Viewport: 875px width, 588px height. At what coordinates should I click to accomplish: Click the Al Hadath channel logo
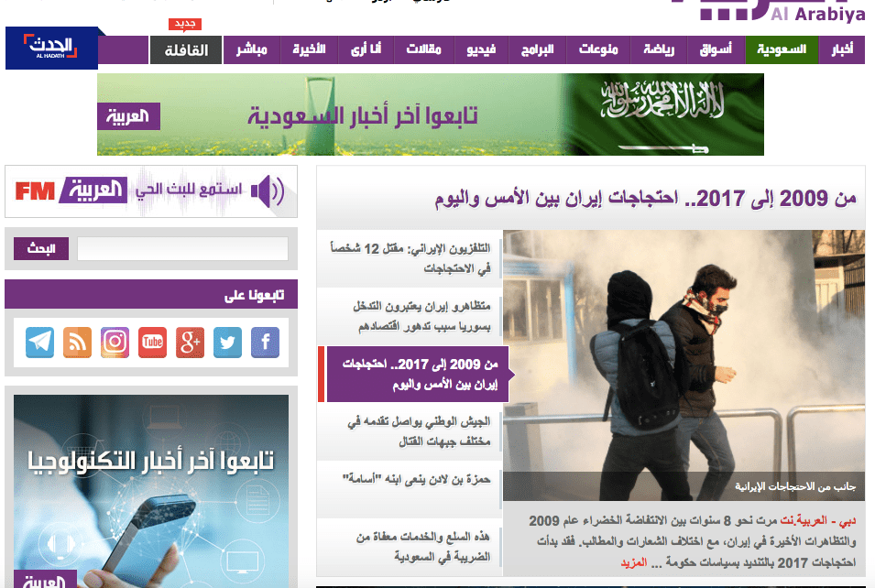51,49
